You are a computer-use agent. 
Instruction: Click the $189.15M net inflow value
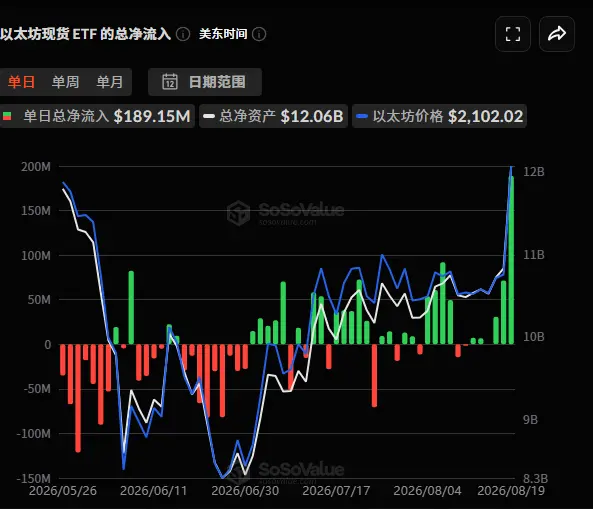(152, 116)
